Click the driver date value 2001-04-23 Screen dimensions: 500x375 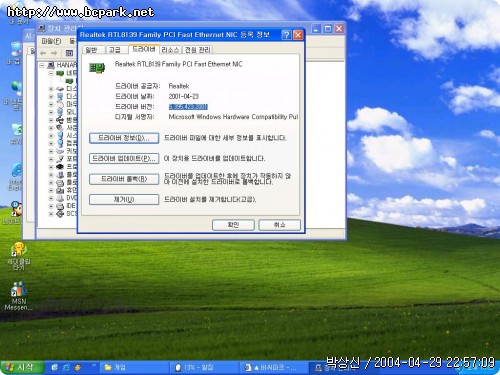coord(184,96)
